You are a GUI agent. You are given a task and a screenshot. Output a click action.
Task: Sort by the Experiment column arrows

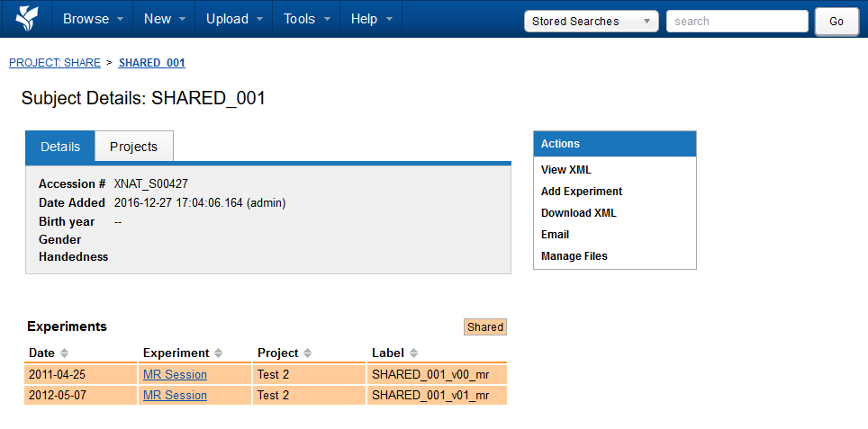(218, 353)
